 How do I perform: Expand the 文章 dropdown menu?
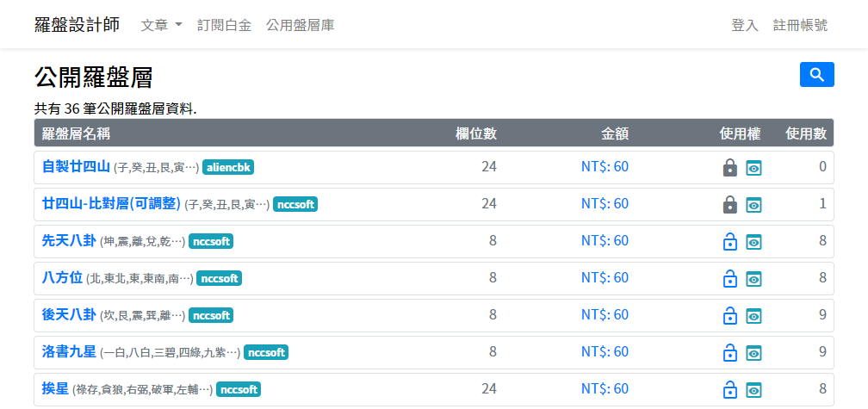(x=161, y=25)
